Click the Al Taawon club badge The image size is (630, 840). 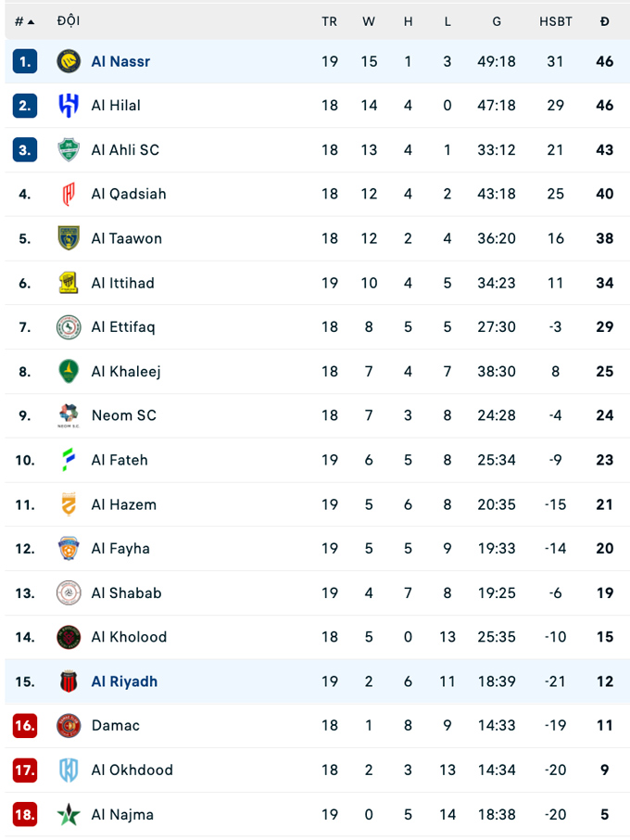[69, 238]
